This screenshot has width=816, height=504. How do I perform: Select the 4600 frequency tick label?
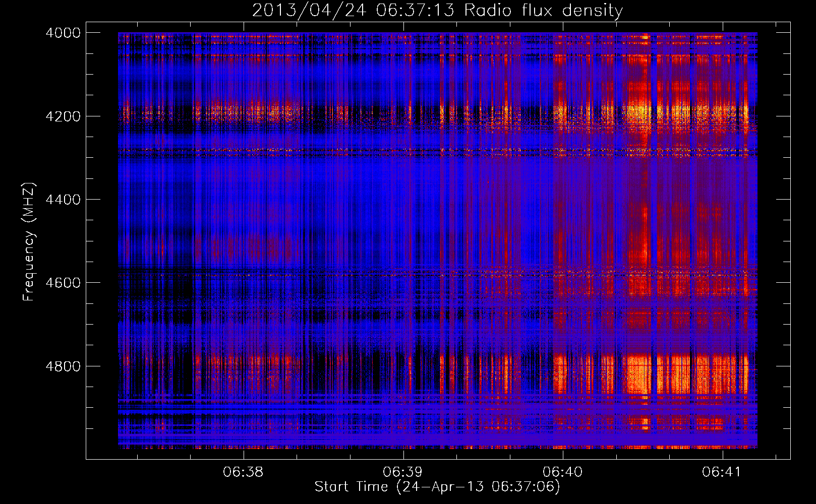(63, 283)
